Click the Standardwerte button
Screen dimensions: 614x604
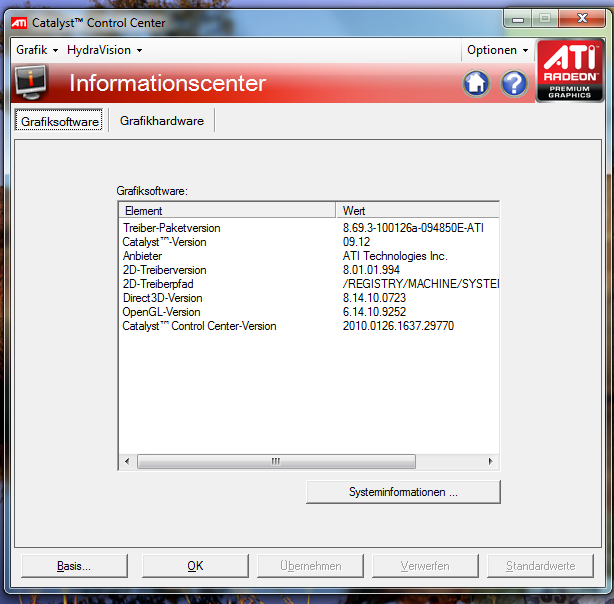(540, 566)
